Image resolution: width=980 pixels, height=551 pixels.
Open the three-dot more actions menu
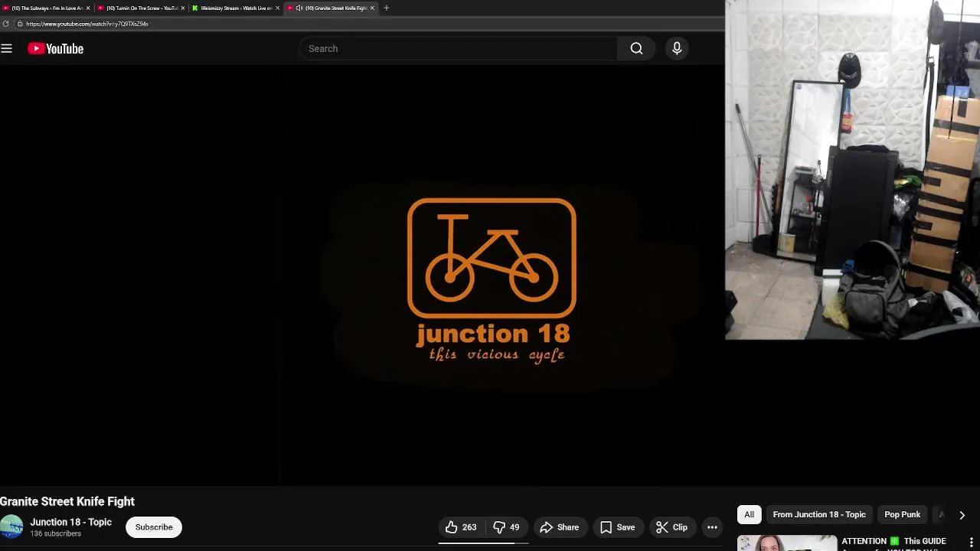(x=712, y=527)
